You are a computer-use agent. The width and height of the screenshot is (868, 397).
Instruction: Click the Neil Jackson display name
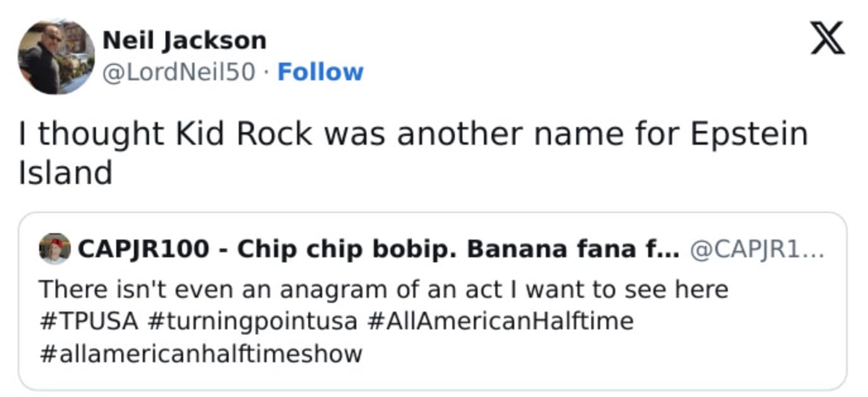(185, 39)
